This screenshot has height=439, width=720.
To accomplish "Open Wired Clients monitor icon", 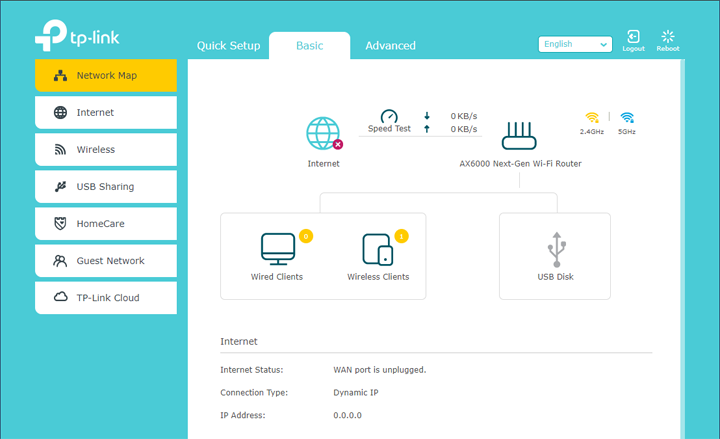I will pyautogui.click(x=277, y=248).
